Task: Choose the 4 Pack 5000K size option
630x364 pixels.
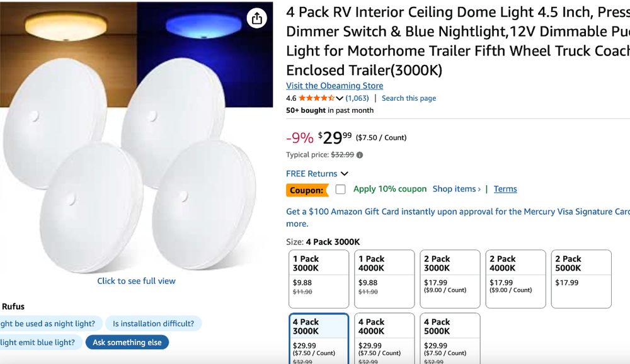Action: 450,338
